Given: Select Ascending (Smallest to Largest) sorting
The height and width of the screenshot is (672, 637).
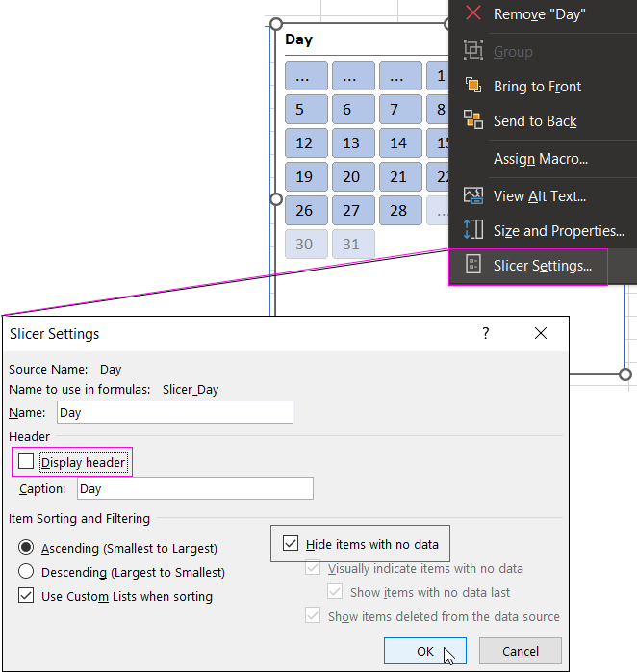Looking at the screenshot, I should (26, 548).
